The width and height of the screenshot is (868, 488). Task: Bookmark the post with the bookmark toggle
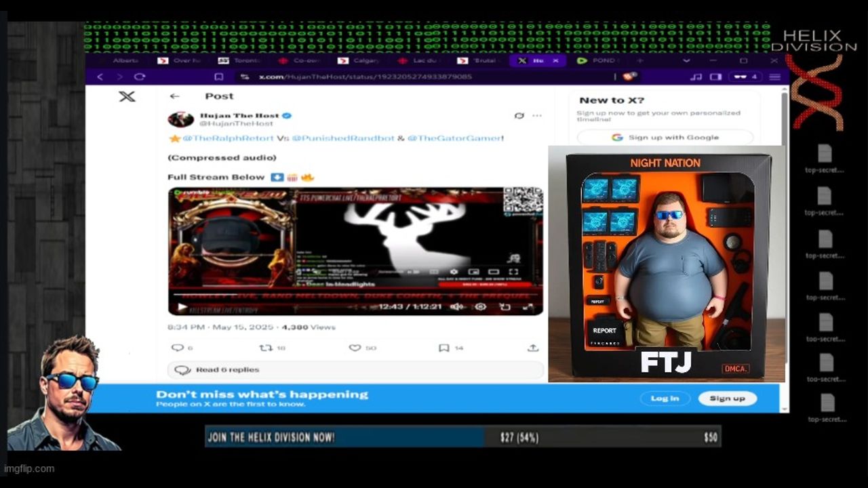click(443, 348)
